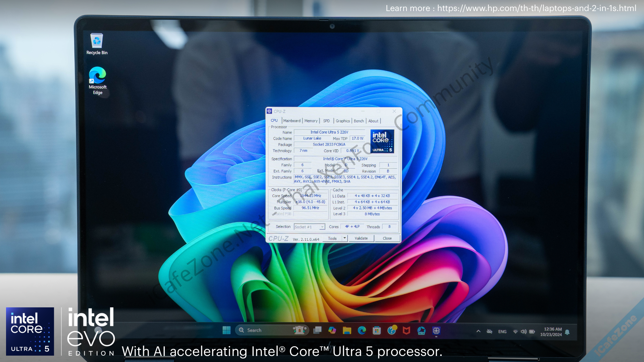Switch to the Mainboard tab
Image resolution: width=644 pixels, height=362 pixels.
292,121
